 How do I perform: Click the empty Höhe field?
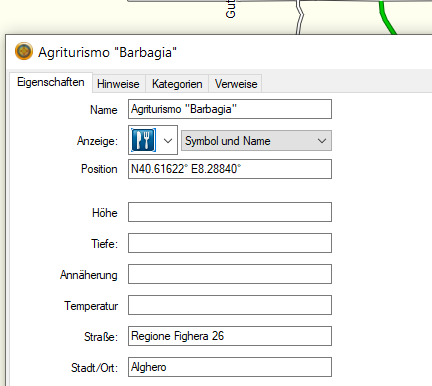point(230,212)
